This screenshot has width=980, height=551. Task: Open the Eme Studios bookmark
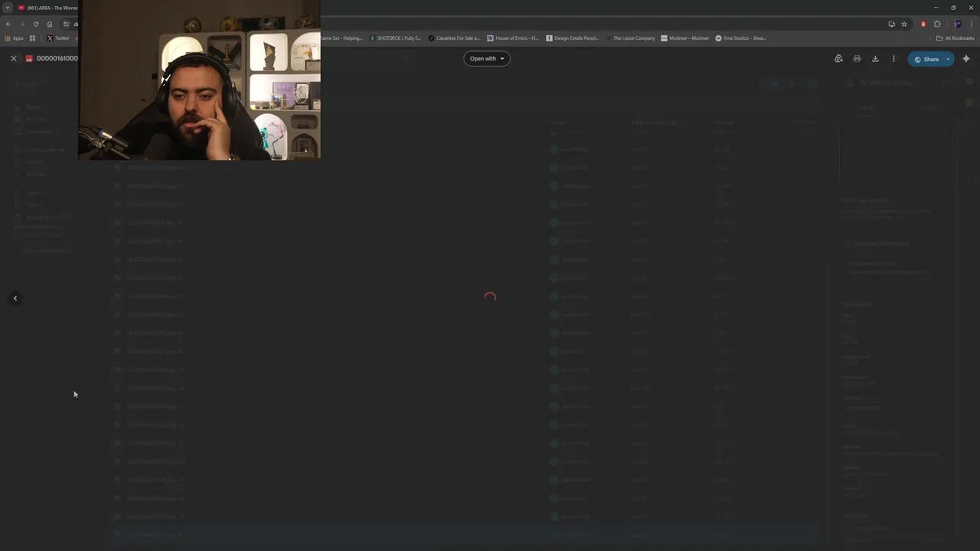(x=740, y=38)
